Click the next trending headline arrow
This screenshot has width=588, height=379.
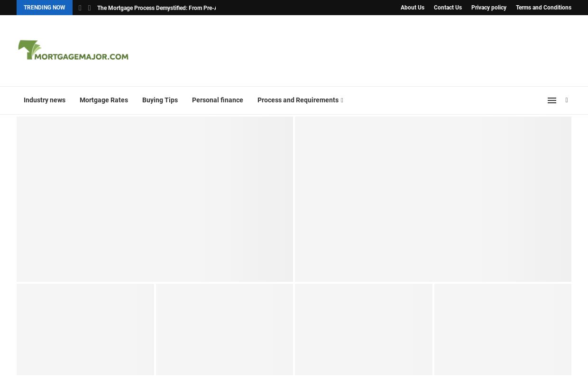point(89,8)
